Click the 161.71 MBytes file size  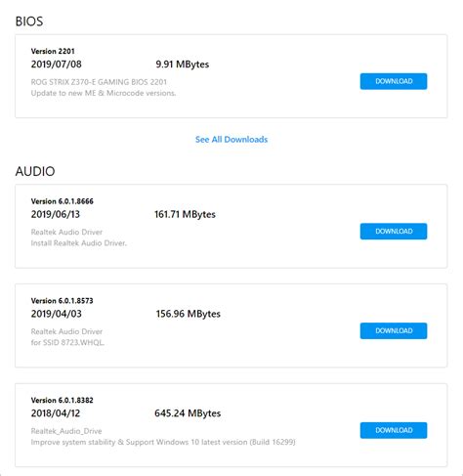point(185,214)
